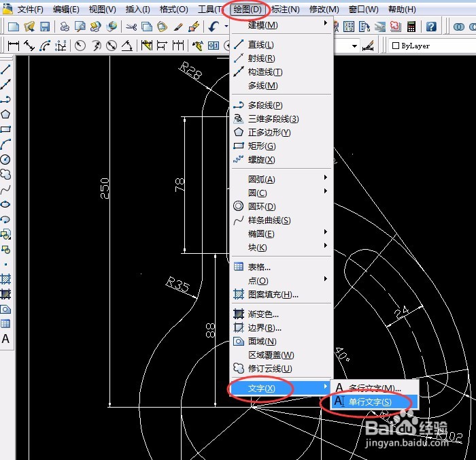Click the Paste clipboard icon

[163, 27]
